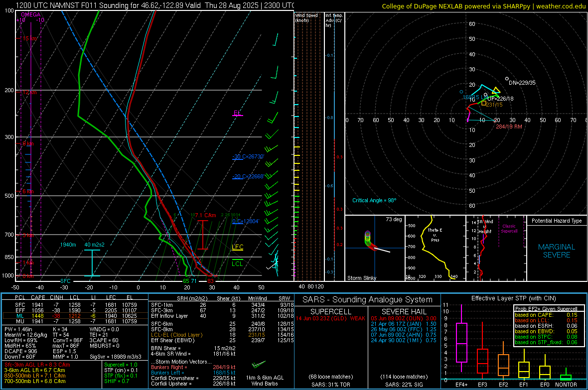Click the 'SARS - Sounding Analogue System' heading

coord(367,300)
